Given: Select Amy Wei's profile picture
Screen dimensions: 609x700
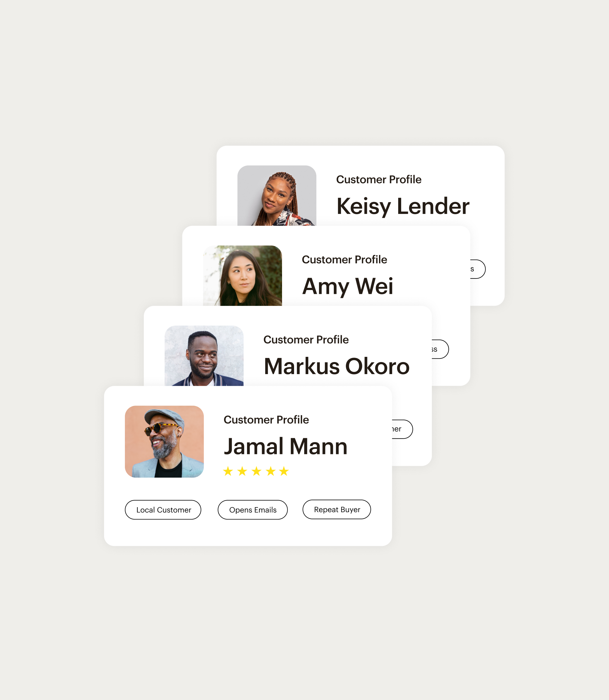Looking at the screenshot, I should click(x=242, y=276).
